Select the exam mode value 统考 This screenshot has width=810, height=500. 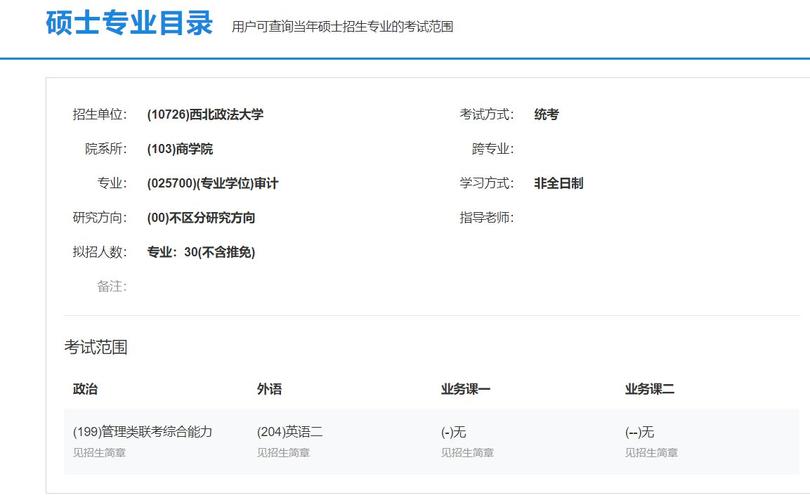coord(547,114)
